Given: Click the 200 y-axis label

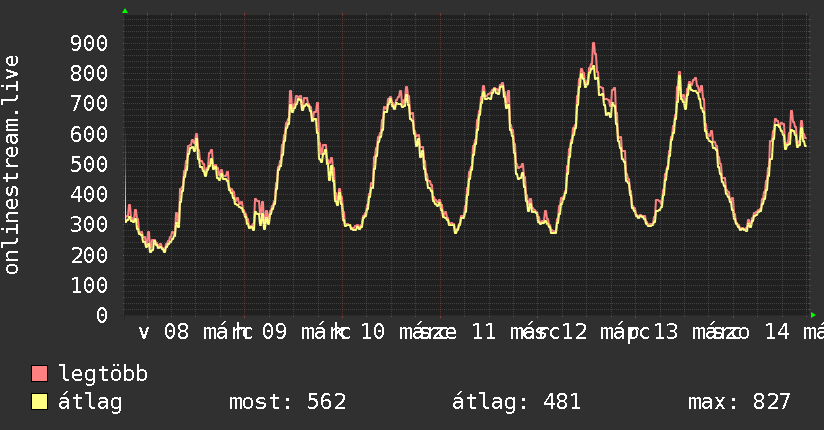Looking at the screenshot, I should (x=89, y=255).
